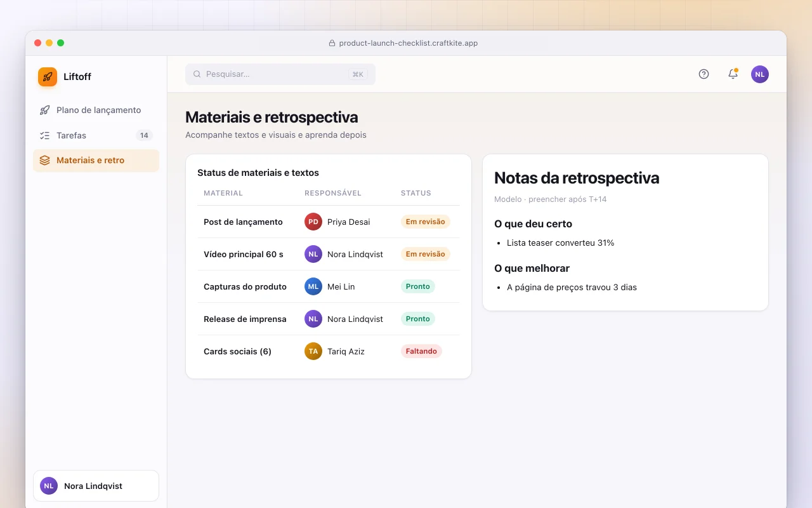
Task: Click the rocket icon beside Plano de lançamento
Action: pyautogui.click(x=44, y=110)
